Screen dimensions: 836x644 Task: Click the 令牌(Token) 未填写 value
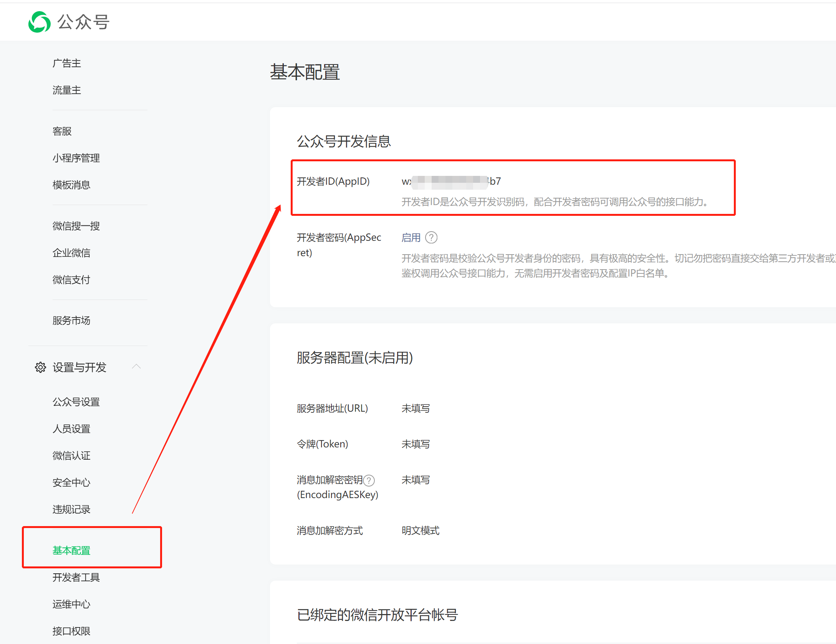click(416, 444)
